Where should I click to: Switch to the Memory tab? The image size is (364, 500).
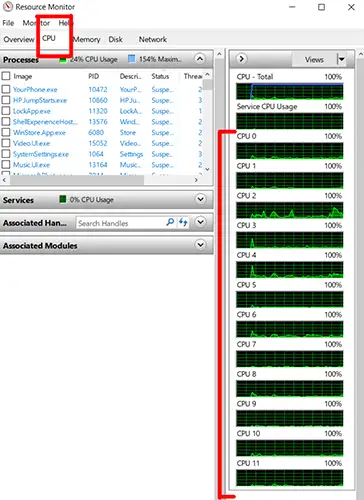pos(87,39)
